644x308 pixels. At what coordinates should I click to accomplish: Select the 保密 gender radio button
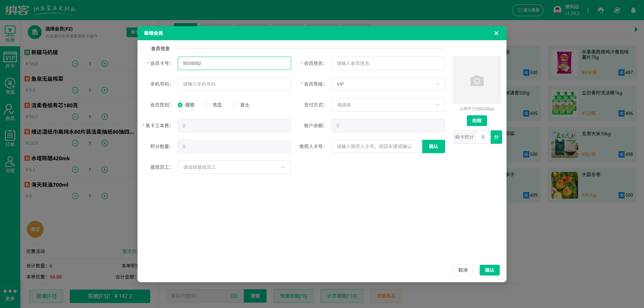point(180,105)
